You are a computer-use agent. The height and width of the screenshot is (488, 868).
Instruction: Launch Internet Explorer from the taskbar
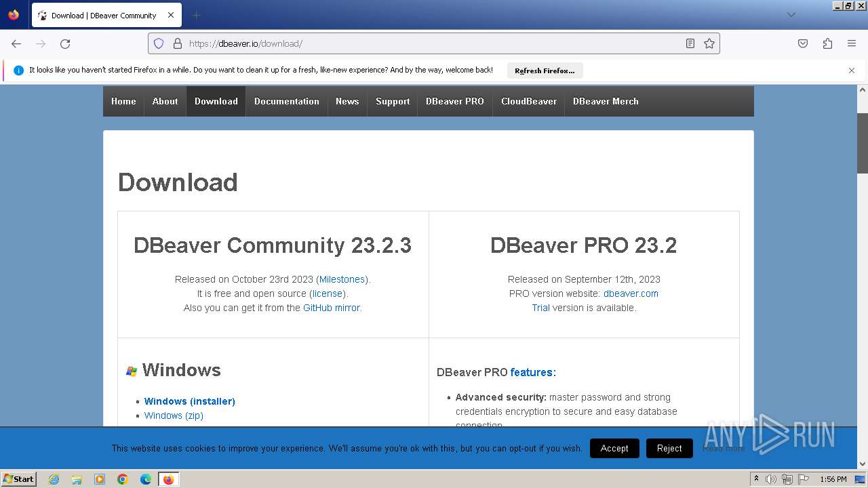54,479
